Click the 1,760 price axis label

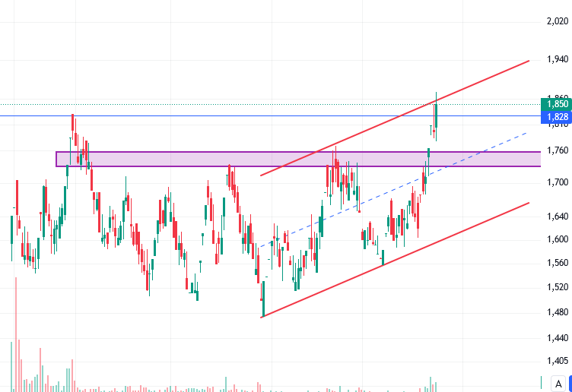pyautogui.click(x=558, y=150)
